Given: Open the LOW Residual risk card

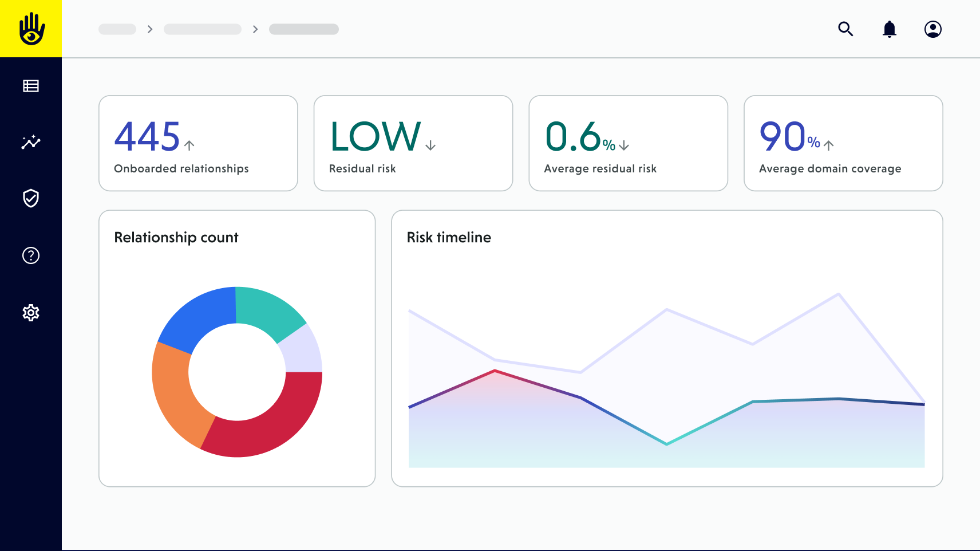Looking at the screenshot, I should [x=413, y=143].
